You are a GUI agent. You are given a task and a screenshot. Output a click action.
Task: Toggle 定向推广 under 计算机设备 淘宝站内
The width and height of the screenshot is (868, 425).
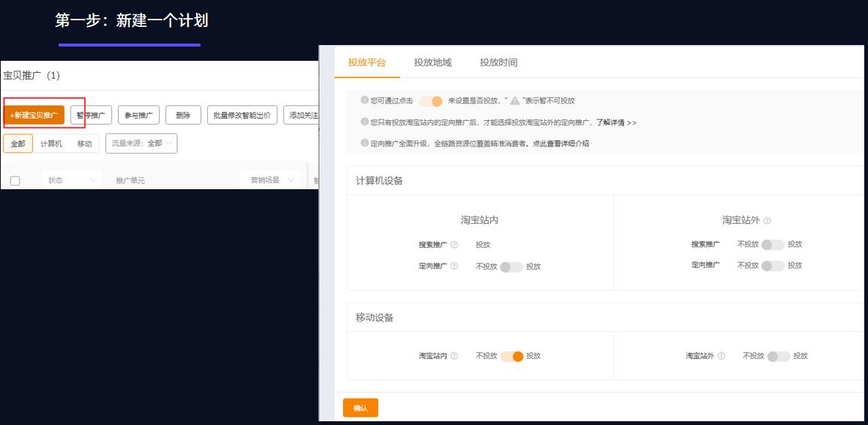(x=511, y=267)
